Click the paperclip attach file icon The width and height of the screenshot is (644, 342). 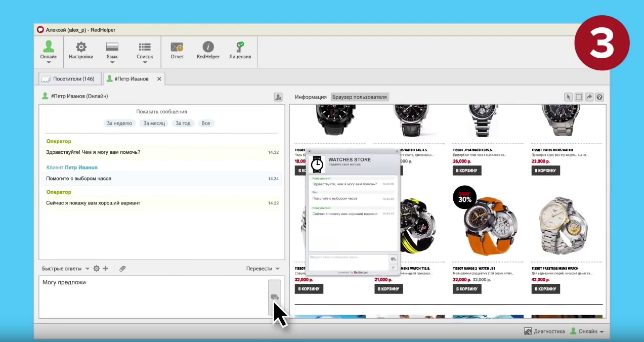pyautogui.click(x=122, y=269)
